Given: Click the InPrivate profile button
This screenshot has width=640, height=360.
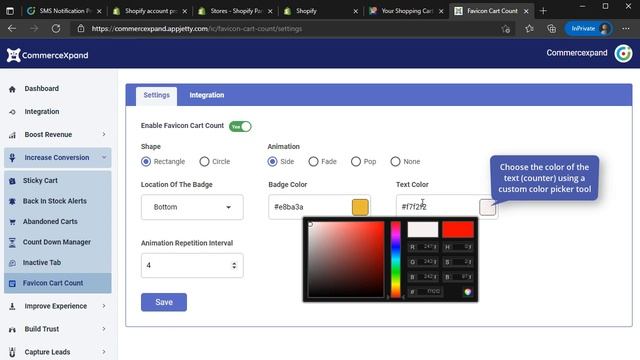Looking at the screenshot, I should tap(588, 29).
